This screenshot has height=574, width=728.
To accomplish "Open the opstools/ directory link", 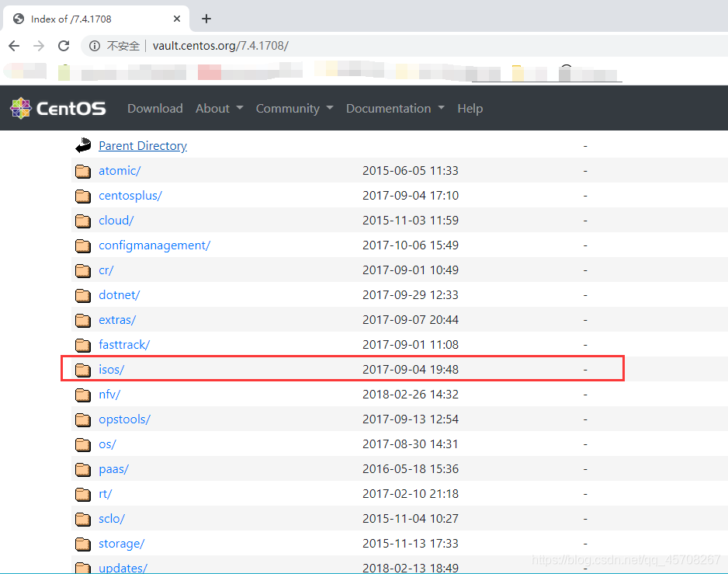I will pos(124,419).
